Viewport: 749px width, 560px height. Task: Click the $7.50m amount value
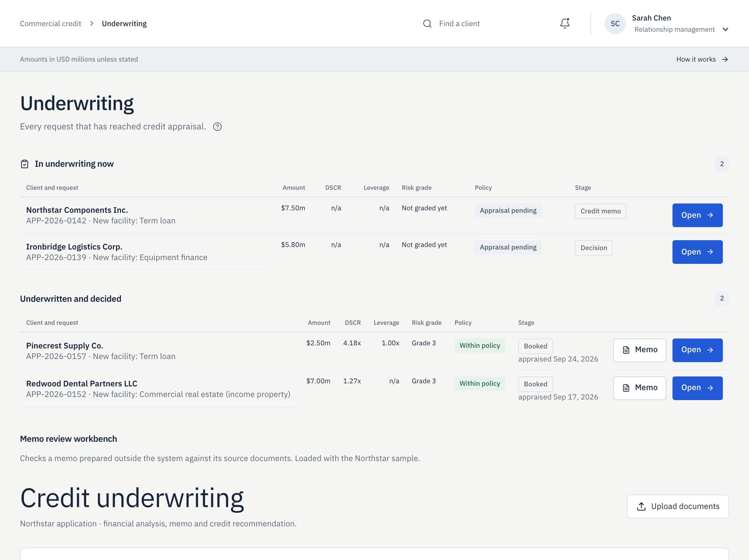[293, 208]
